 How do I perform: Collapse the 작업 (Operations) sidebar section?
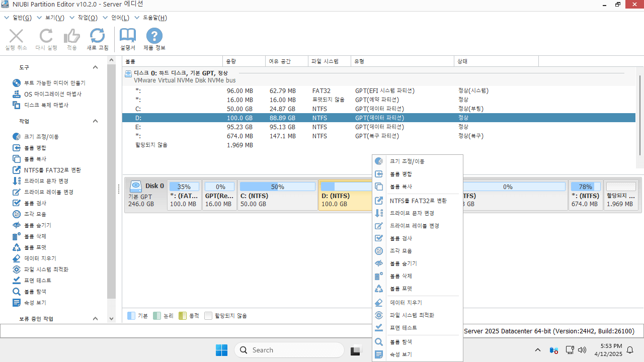pyautogui.click(x=96, y=121)
